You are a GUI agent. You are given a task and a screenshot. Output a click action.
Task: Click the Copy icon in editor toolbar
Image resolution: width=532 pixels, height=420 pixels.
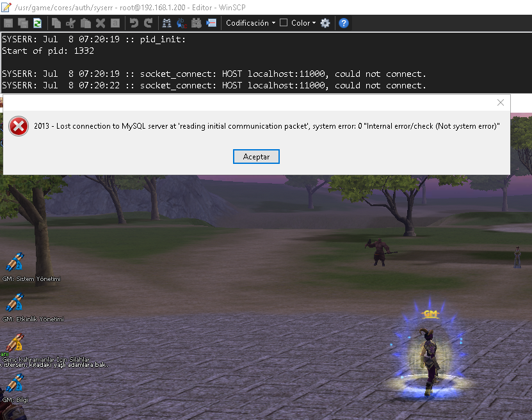[x=56, y=23]
